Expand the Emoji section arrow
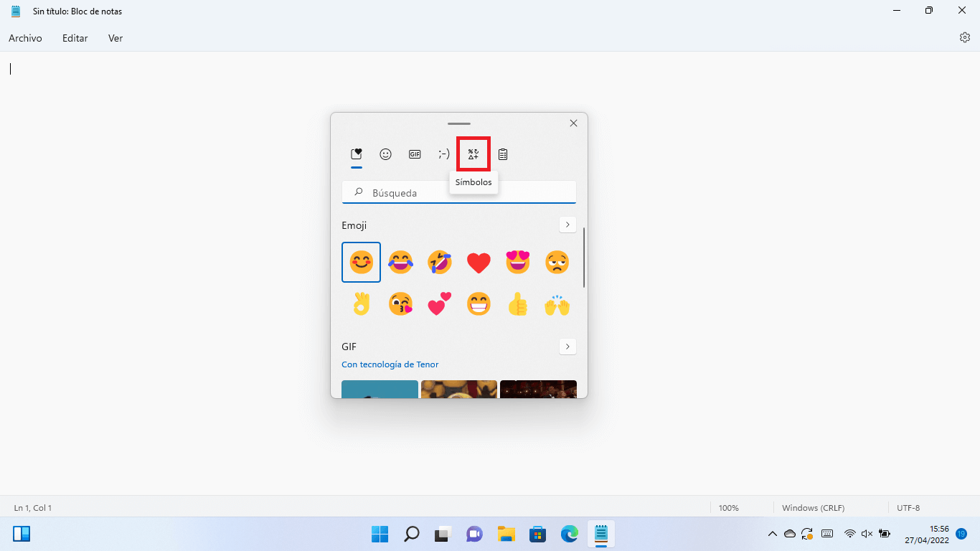 point(567,225)
